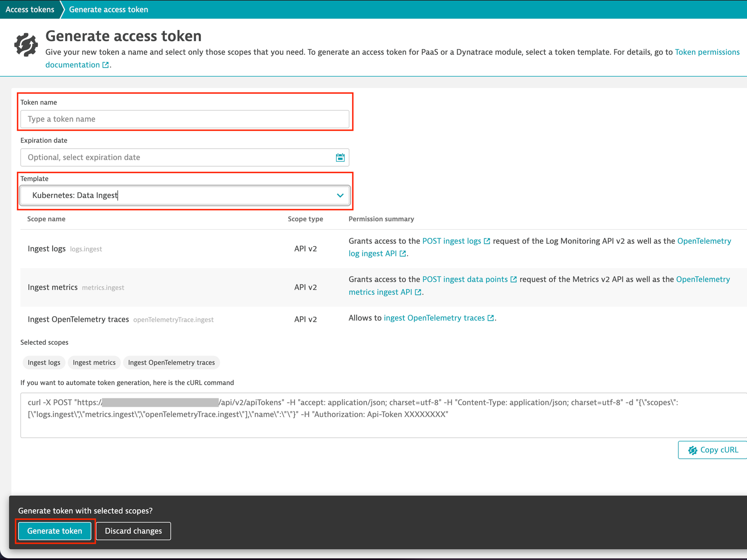
Task: Click the Generate token button
Action: (x=55, y=531)
